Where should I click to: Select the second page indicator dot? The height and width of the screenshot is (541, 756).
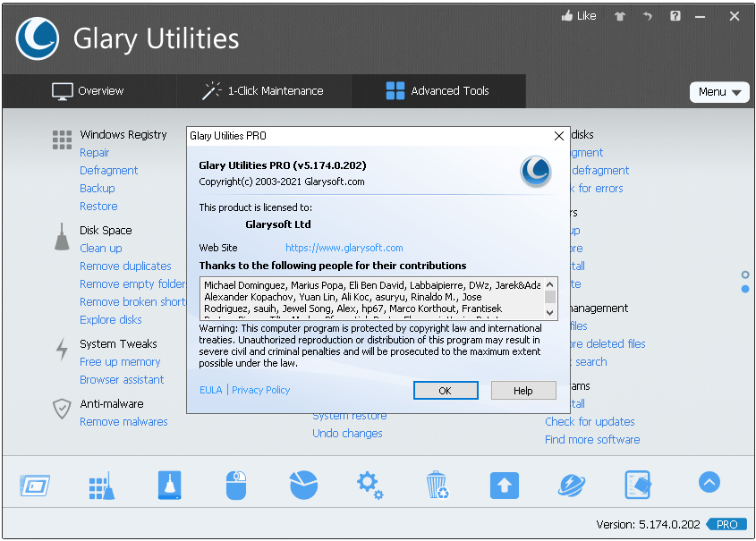tap(745, 289)
